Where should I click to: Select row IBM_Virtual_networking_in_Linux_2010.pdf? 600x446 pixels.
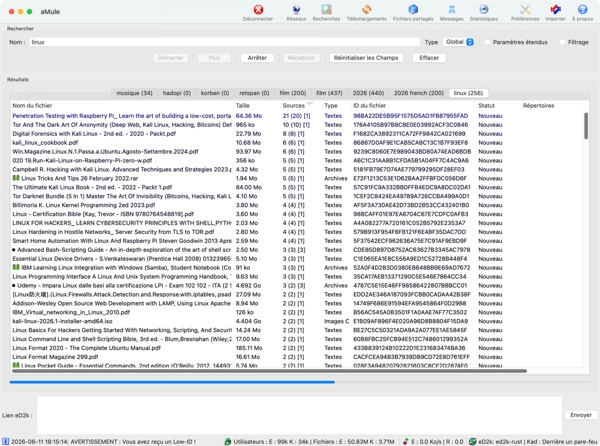(297, 312)
